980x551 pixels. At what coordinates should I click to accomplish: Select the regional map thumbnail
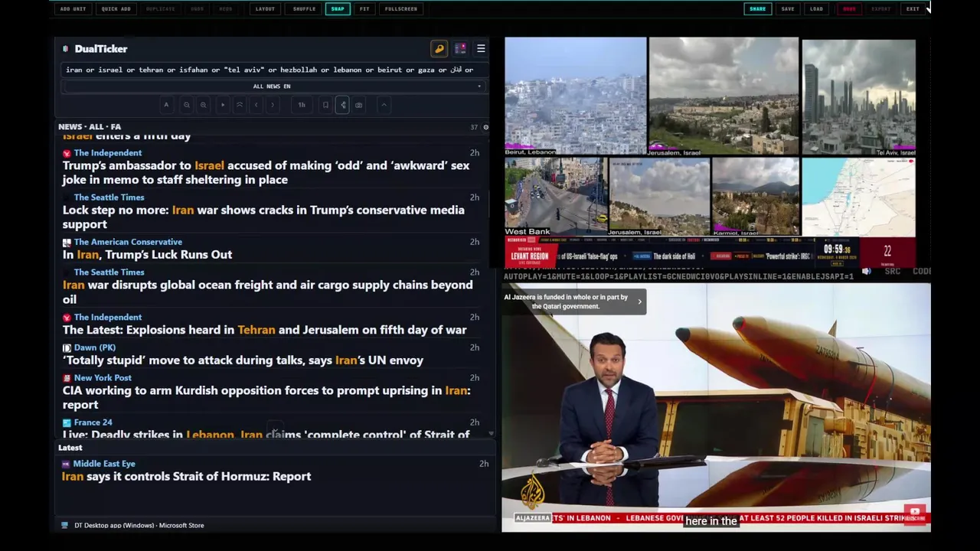pyautogui.click(x=858, y=197)
